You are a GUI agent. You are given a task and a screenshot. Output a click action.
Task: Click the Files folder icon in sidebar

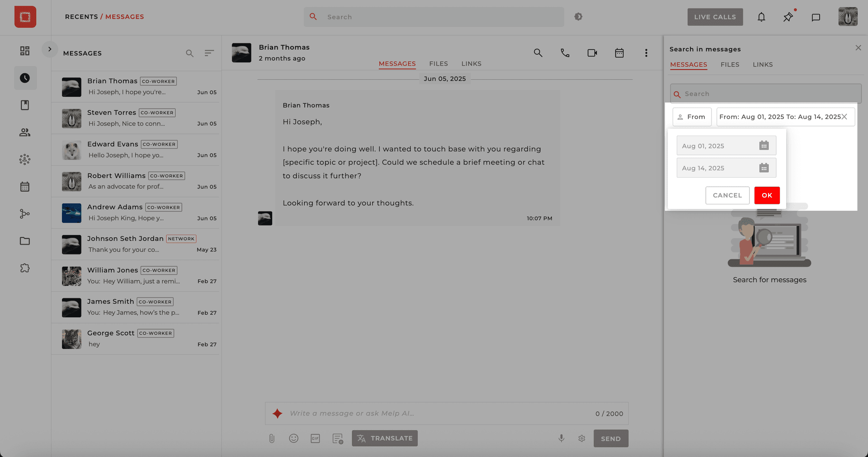[x=25, y=240]
